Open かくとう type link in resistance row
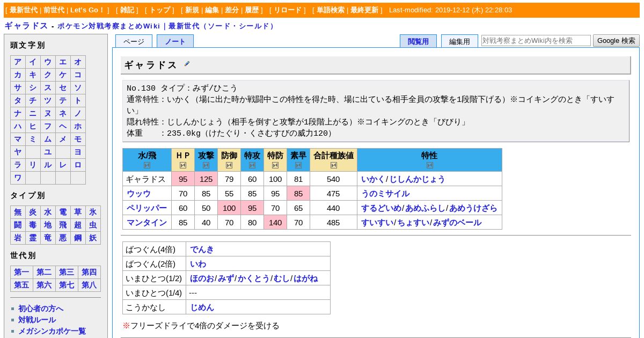 click(x=253, y=278)
